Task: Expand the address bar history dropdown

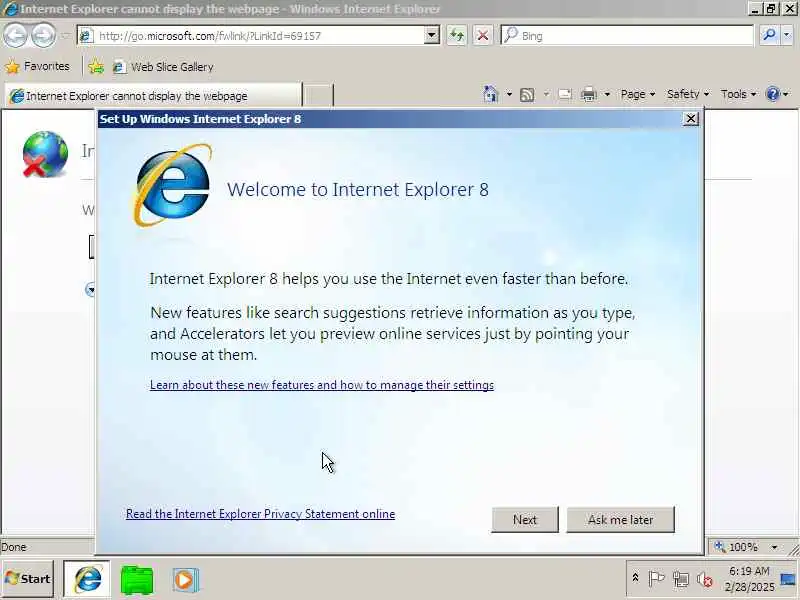Action: (432, 36)
